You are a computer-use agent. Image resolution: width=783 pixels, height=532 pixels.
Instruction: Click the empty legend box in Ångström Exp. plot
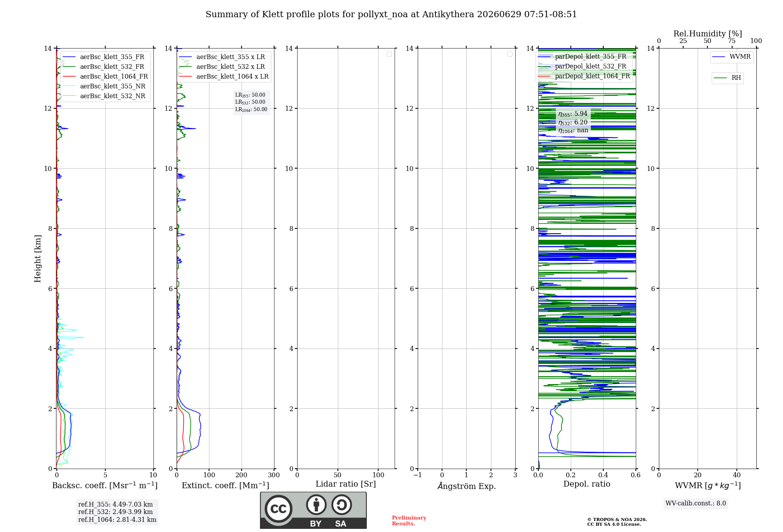point(510,54)
